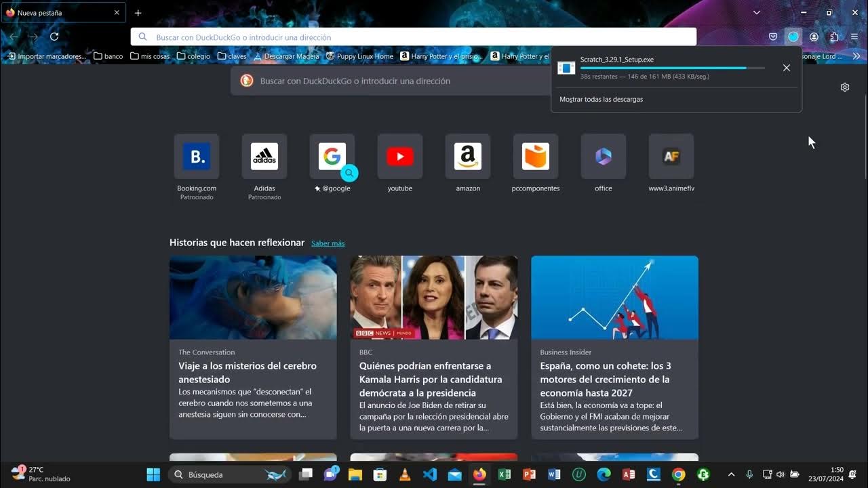The image size is (868, 488).
Task: Open the downloads toolbar button
Action: [x=793, y=37]
